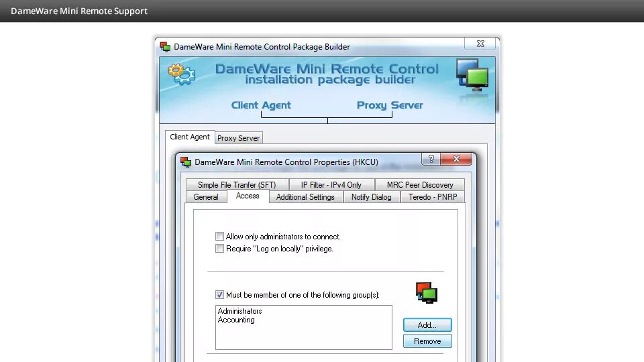Click the Remove group button
This screenshot has width=644, height=362.
[427, 341]
